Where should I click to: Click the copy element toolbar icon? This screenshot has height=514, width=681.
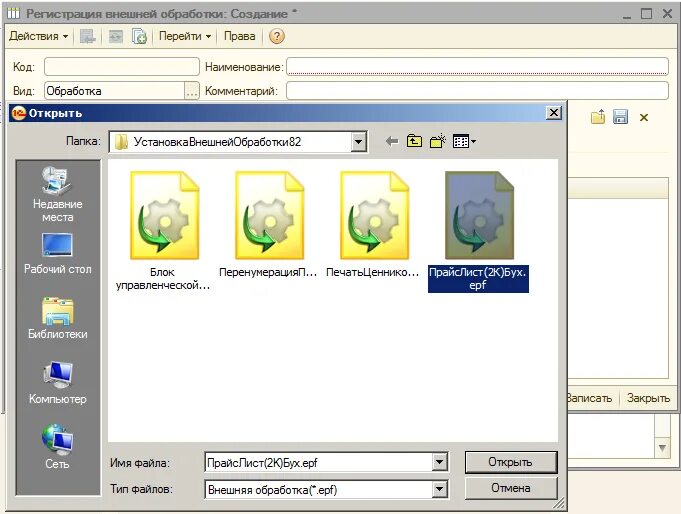[x=139, y=36]
